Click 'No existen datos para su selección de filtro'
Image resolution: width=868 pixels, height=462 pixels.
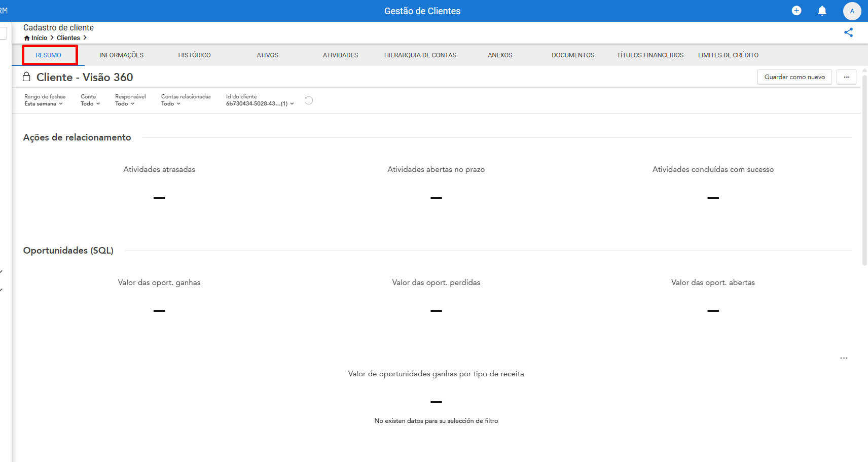pos(436,421)
